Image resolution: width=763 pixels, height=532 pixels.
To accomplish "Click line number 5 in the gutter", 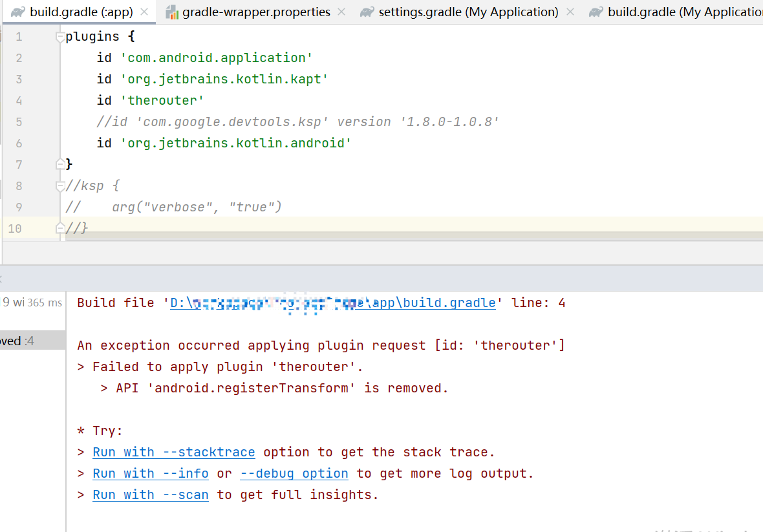I will (19, 122).
